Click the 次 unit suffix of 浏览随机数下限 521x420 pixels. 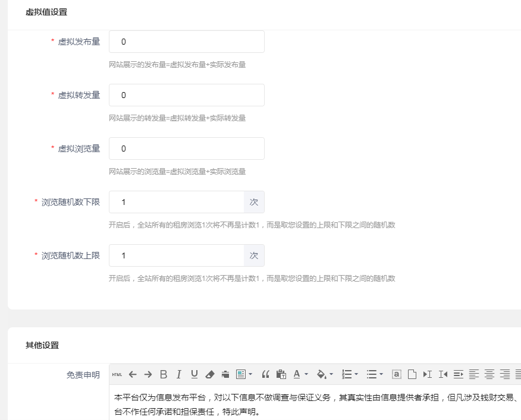point(254,202)
